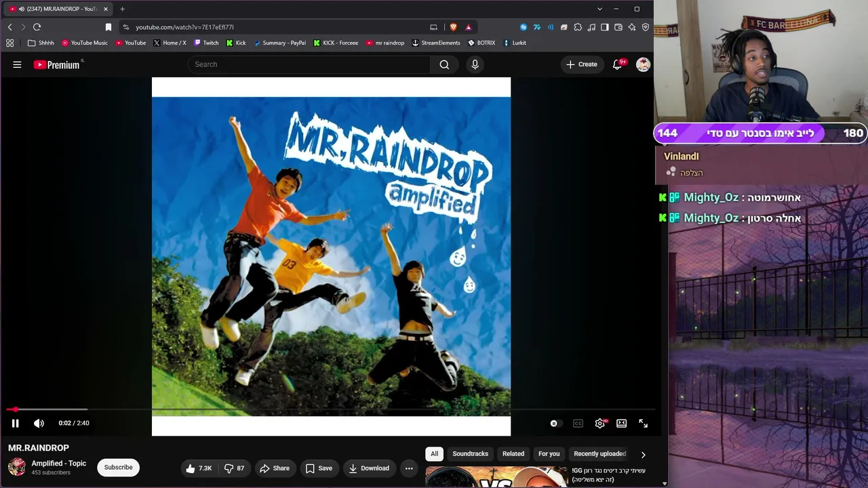Open Brave Shields lion icon

click(x=453, y=27)
